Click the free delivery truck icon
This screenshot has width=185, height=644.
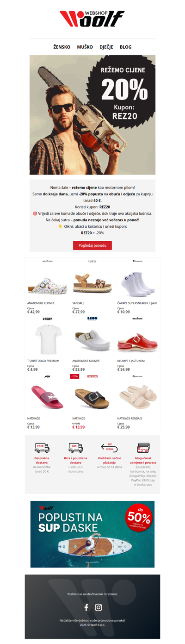pyautogui.click(x=42, y=448)
